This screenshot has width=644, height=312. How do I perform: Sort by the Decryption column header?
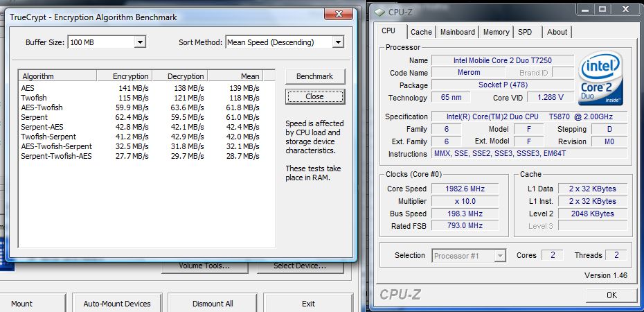tap(180, 76)
